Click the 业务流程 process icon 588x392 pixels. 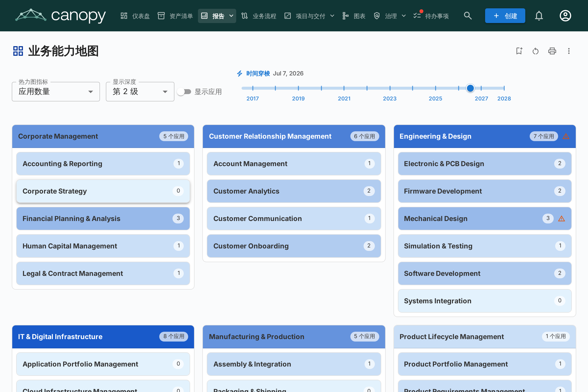click(x=245, y=16)
